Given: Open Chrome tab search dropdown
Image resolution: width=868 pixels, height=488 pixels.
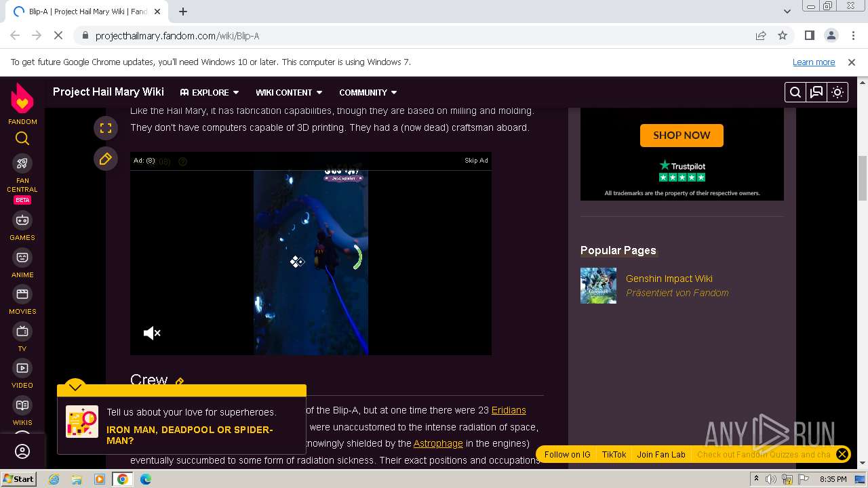Looking at the screenshot, I should 787,12.
